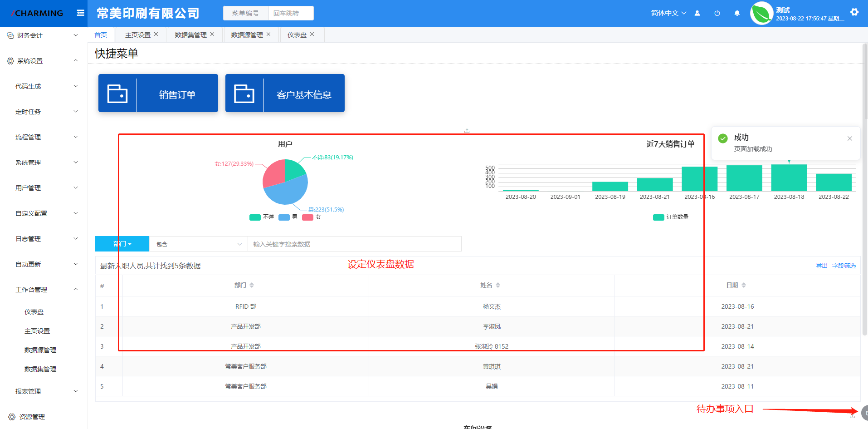Toggle the 男 legend item in pie chart
The image size is (868, 429).
coord(288,217)
